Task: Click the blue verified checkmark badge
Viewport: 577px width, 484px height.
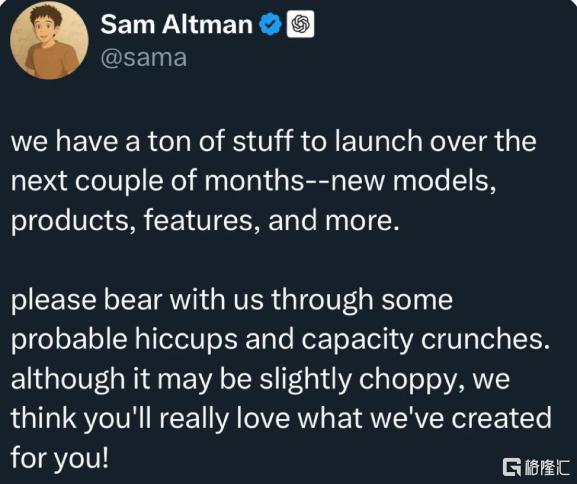Action: point(270,24)
